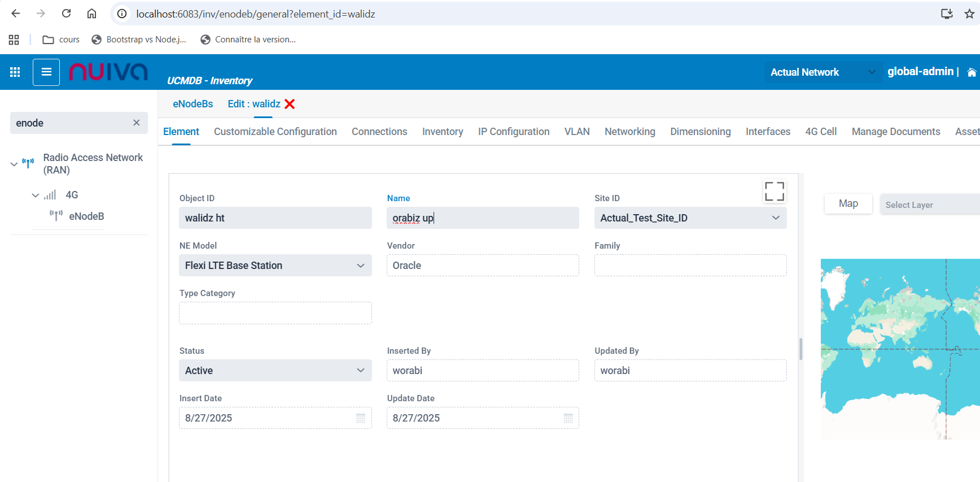980x482 pixels.
Task: Clear the enode search field
Action: tap(136, 123)
